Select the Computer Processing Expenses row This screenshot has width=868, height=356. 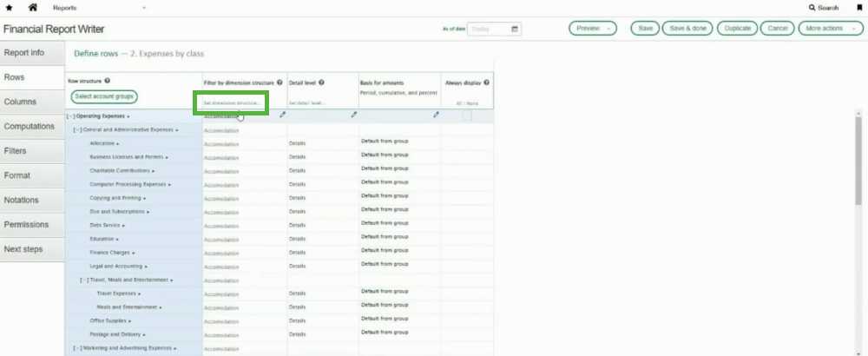[128, 184]
